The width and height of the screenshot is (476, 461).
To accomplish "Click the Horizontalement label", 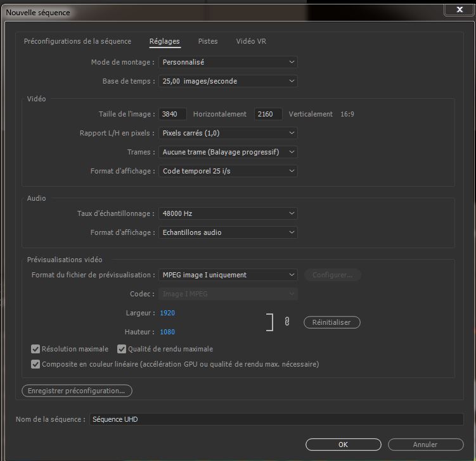I will (220, 114).
